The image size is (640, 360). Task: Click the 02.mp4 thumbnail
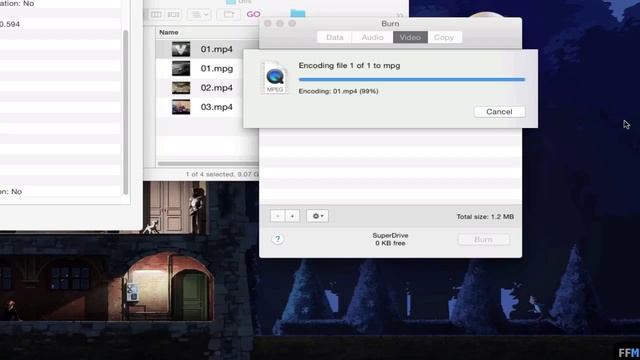(181, 88)
